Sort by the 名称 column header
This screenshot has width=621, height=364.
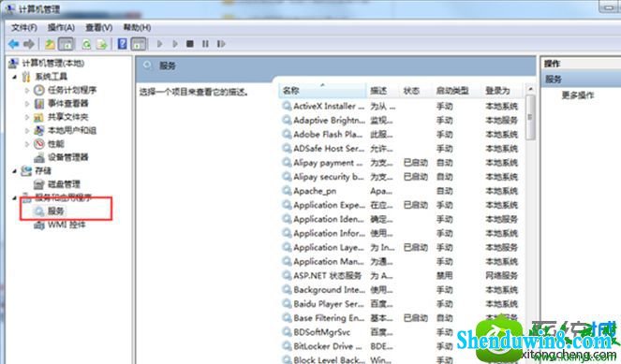click(322, 91)
